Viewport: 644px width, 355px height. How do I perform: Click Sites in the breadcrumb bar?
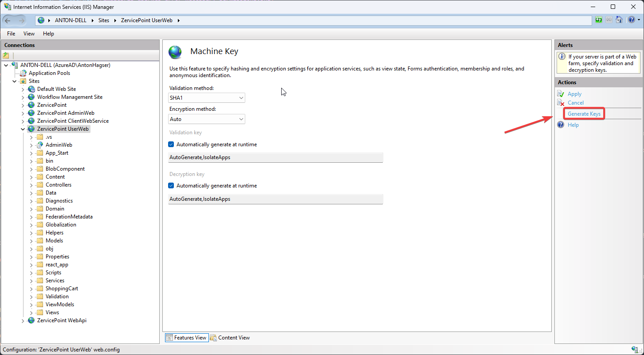103,20
